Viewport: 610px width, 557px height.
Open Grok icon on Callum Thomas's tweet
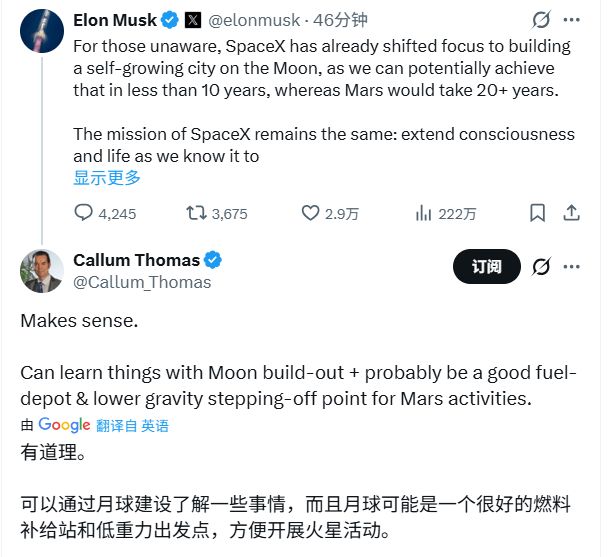[541, 266]
